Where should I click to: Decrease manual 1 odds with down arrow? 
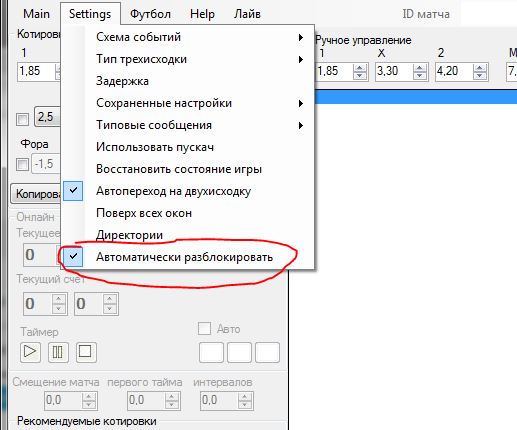(360, 76)
